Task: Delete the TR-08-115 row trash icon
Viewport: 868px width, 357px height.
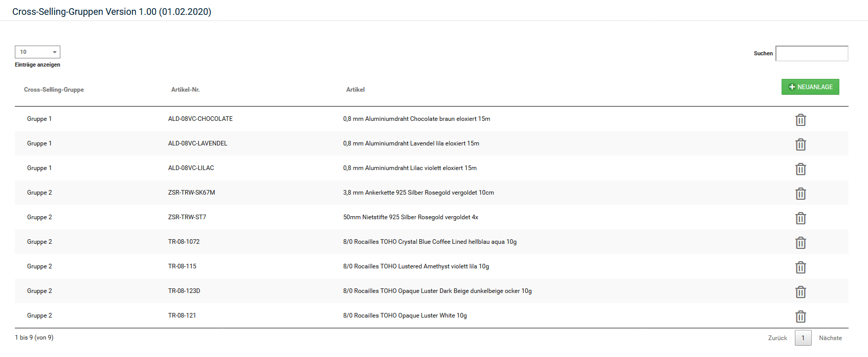Action: click(800, 267)
